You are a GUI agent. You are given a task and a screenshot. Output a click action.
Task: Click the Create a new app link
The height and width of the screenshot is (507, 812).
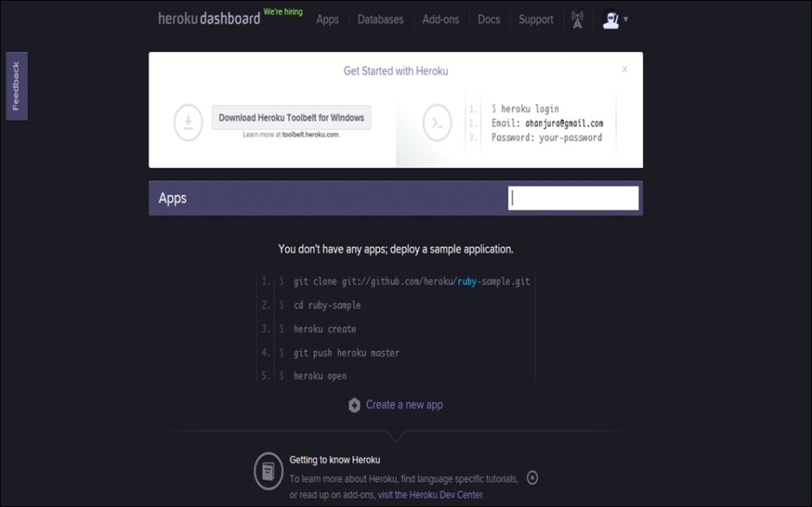[404, 405]
